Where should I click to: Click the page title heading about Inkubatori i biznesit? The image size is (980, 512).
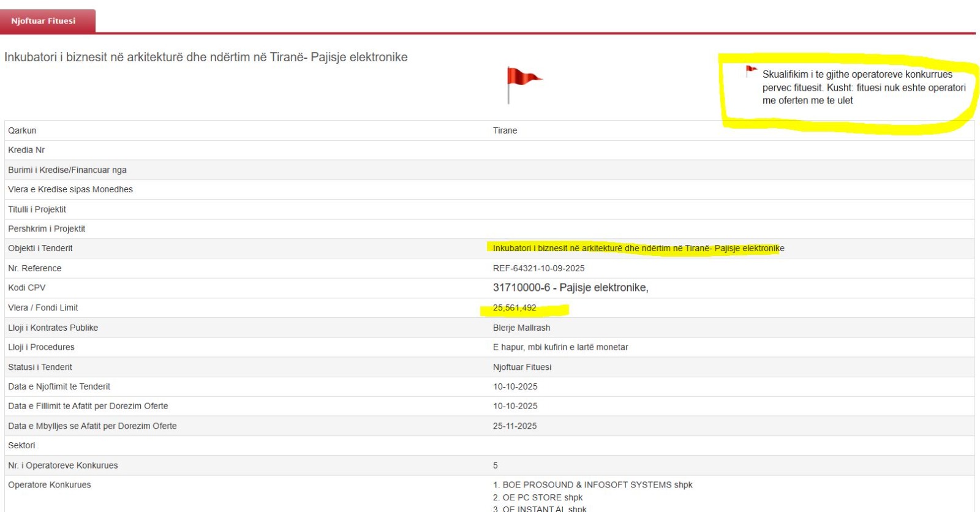pyautogui.click(x=206, y=57)
